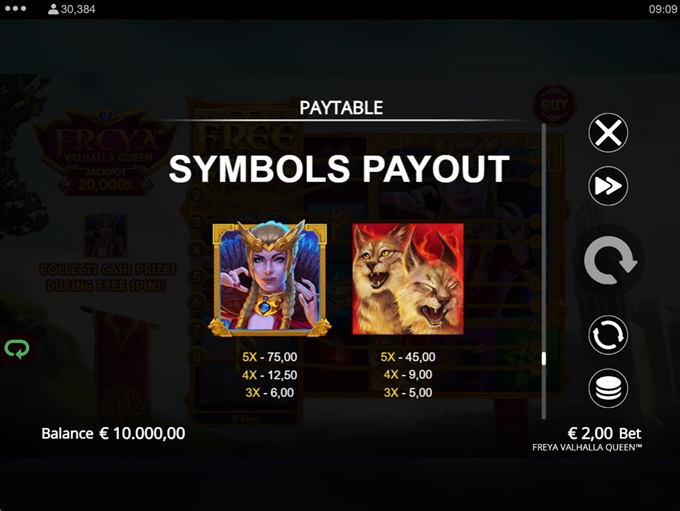The height and width of the screenshot is (511, 680).
Task: Click the 09:09 clock in top bar
Action: 662,9
